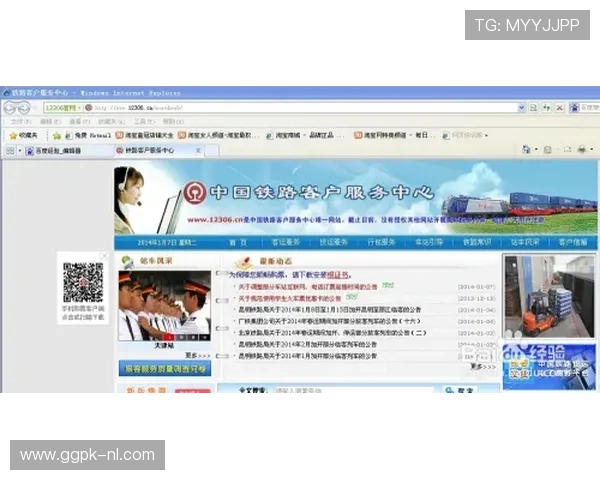Expand the Home icon dropdown arrow

coord(536,150)
